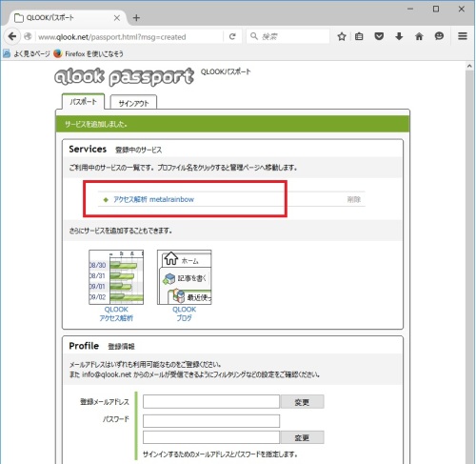The image size is (476, 464).
Task: Switch to QLOOKパスポート browser tab
Action: pos(64,18)
